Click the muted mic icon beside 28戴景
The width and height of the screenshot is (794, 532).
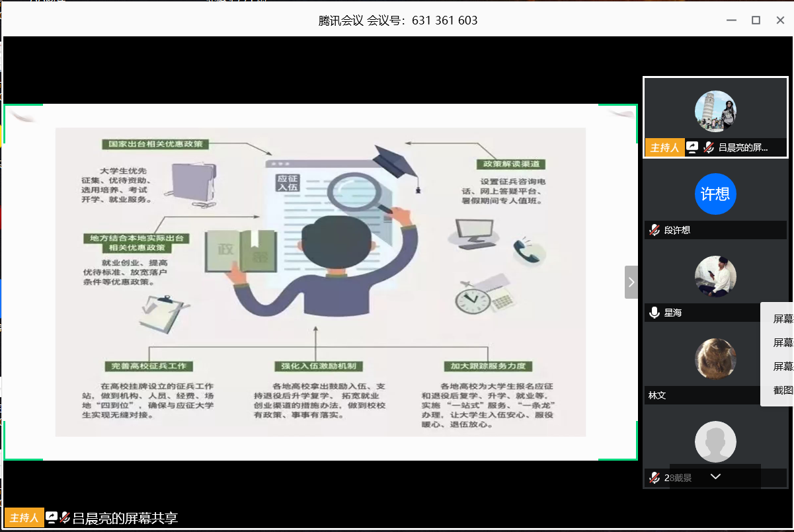(x=655, y=477)
